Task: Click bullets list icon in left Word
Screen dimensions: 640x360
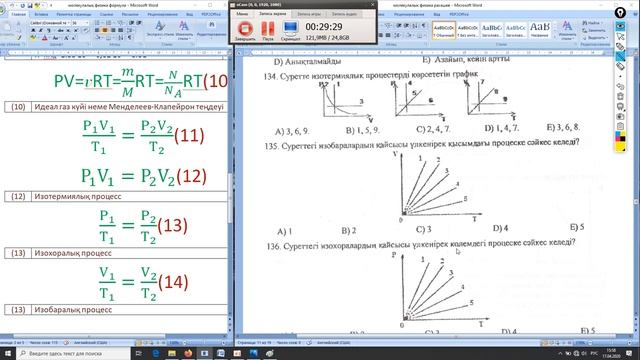Action: [x=97, y=23]
